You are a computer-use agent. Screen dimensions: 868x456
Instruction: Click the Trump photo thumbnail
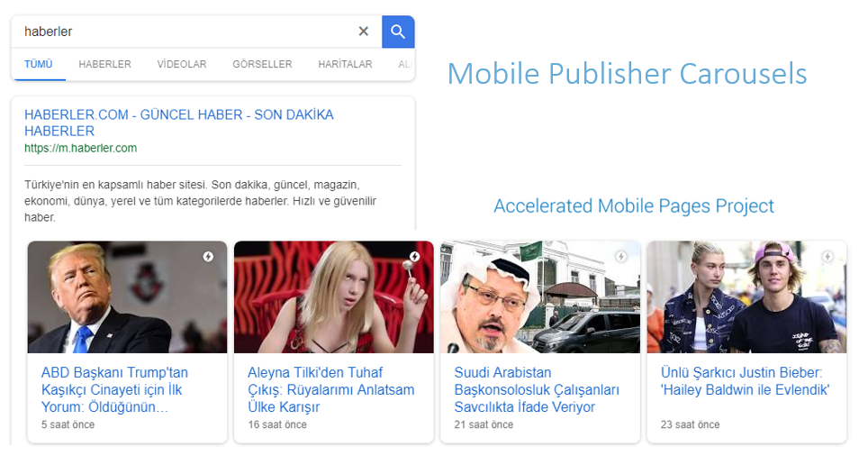click(127, 297)
